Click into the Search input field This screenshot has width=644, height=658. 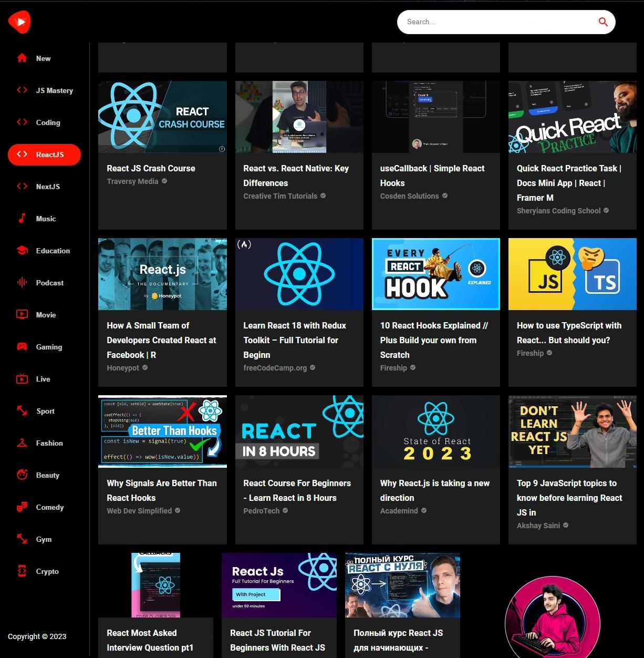tap(499, 22)
